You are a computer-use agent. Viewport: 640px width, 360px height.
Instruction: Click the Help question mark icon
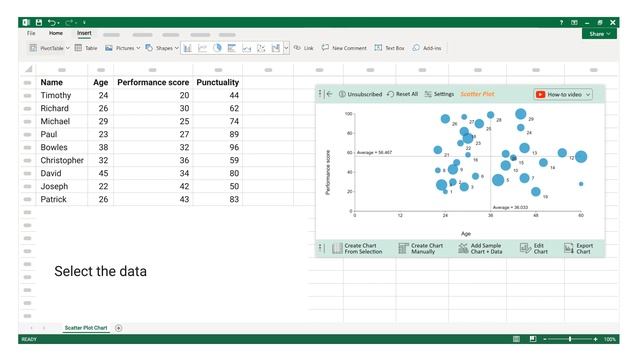click(561, 22)
